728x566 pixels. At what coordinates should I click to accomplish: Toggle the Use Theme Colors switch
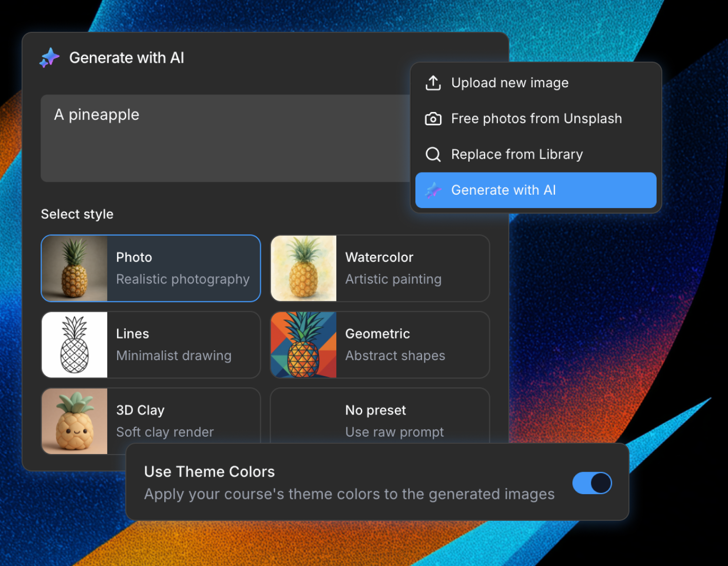(x=592, y=483)
